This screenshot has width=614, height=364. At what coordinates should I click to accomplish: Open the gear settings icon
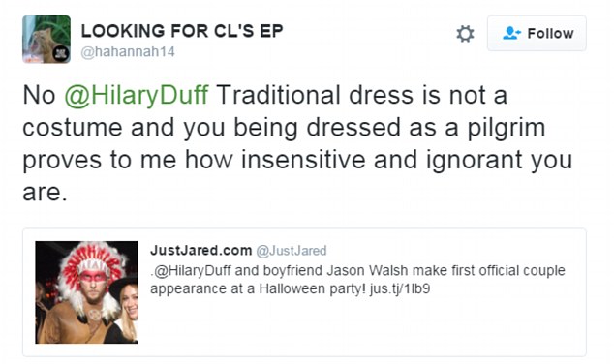click(x=465, y=34)
